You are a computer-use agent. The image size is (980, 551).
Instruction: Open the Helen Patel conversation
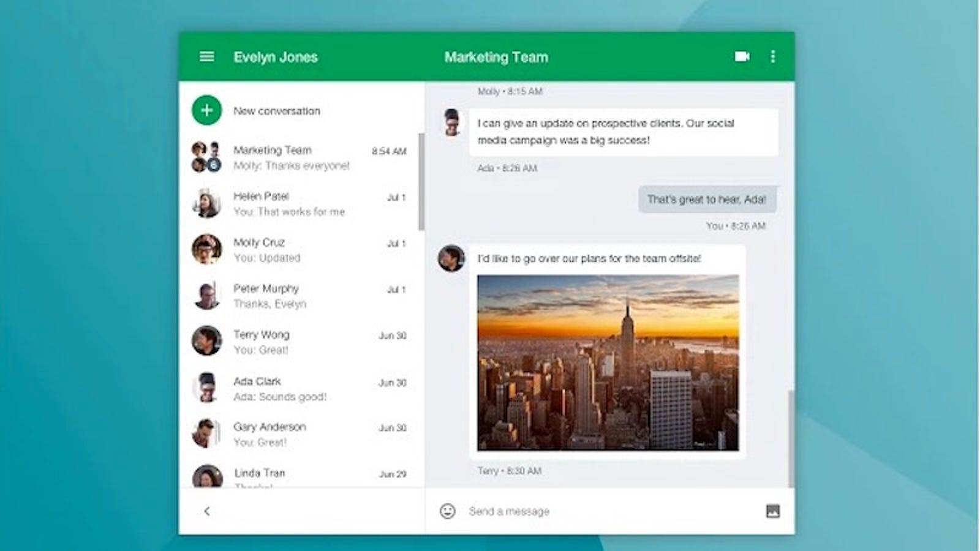pyautogui.click(x=300, y=204)
